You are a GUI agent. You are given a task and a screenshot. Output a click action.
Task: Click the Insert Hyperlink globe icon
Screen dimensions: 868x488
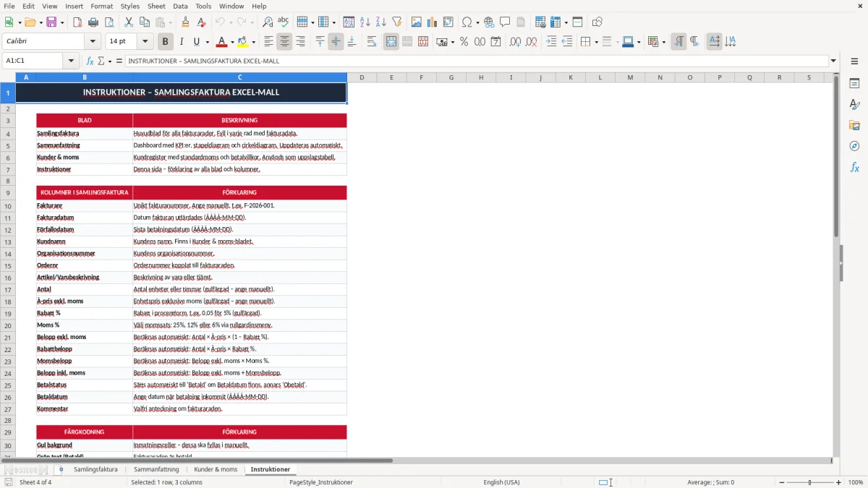[x=489, y=22]
